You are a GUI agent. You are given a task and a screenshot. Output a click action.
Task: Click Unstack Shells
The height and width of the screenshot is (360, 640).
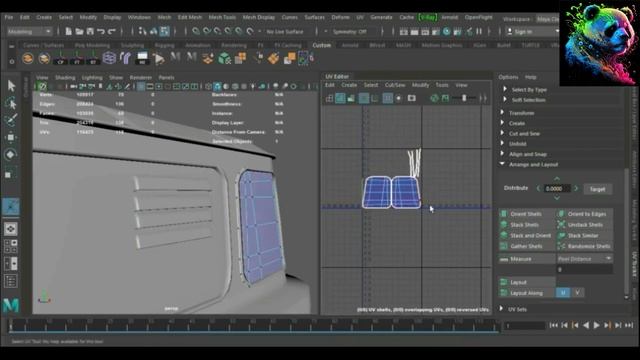[584, 224]
